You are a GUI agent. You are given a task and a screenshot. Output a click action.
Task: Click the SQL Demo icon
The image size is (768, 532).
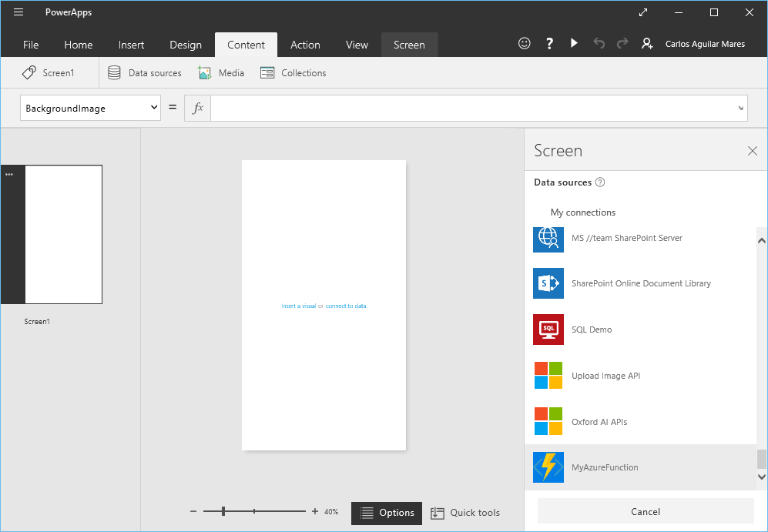coord(548,330)
